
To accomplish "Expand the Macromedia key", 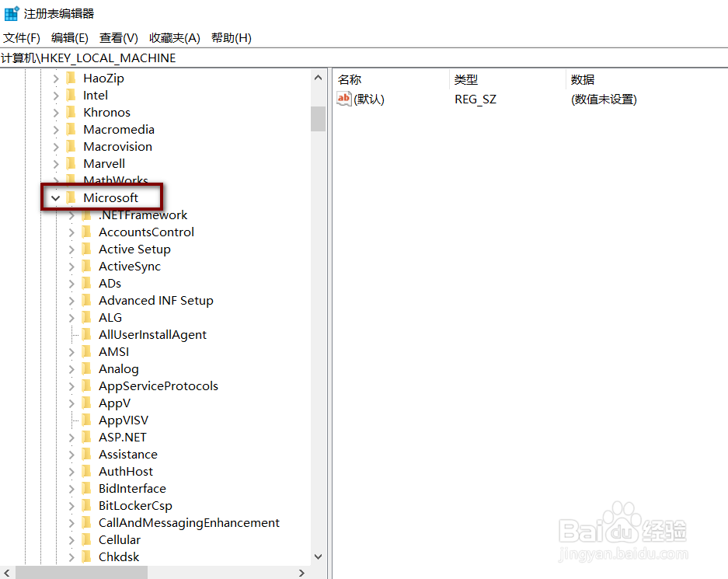I will click(56, 130).
